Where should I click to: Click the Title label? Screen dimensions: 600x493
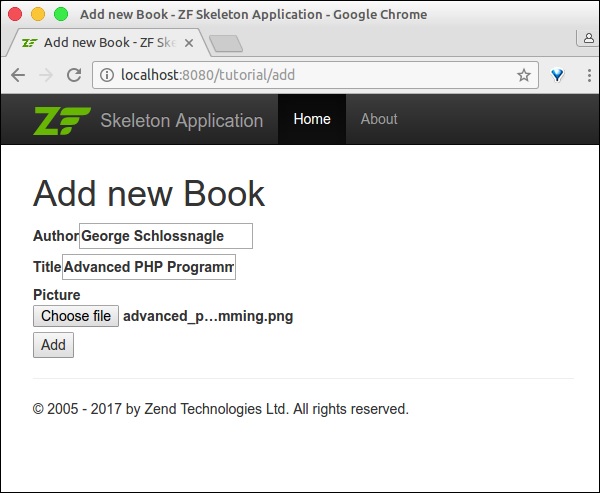47,267
